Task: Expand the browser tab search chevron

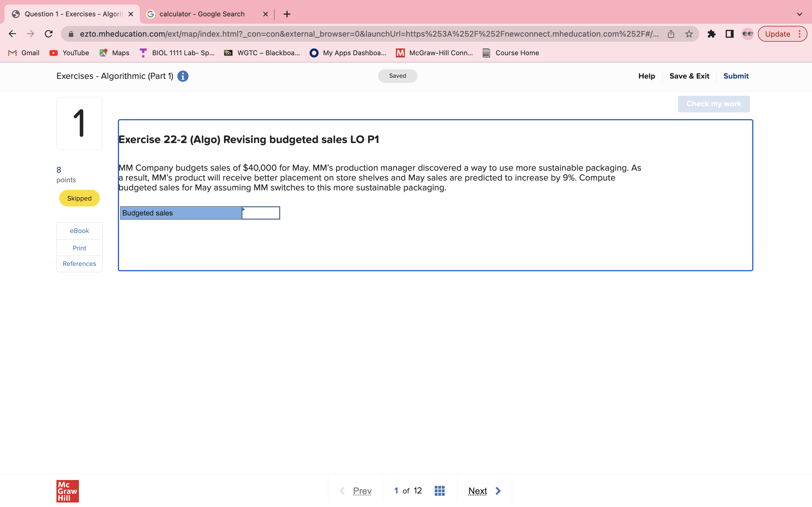Action: 799,14
